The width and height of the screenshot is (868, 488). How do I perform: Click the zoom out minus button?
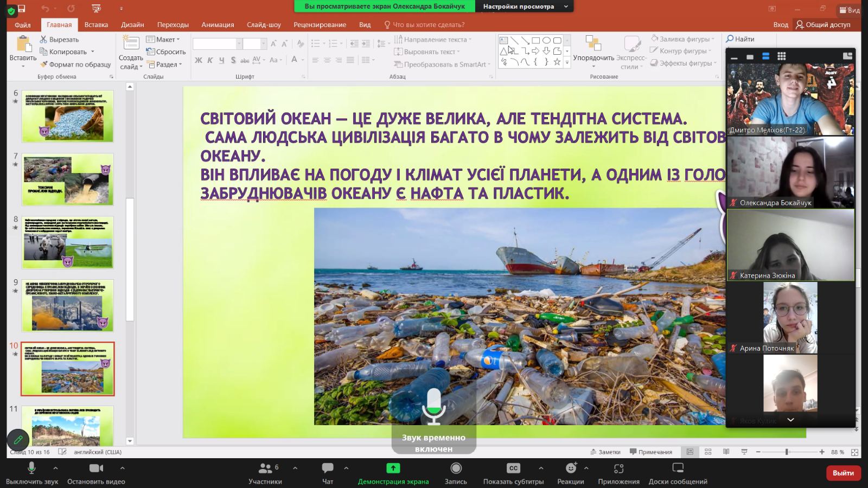[x=758, y=452]
